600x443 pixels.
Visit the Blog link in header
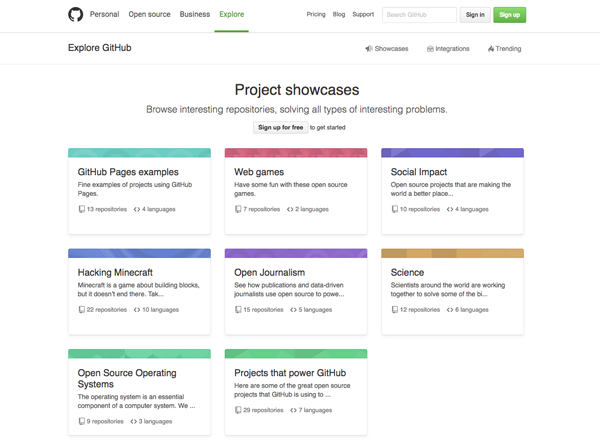point(339,15)
